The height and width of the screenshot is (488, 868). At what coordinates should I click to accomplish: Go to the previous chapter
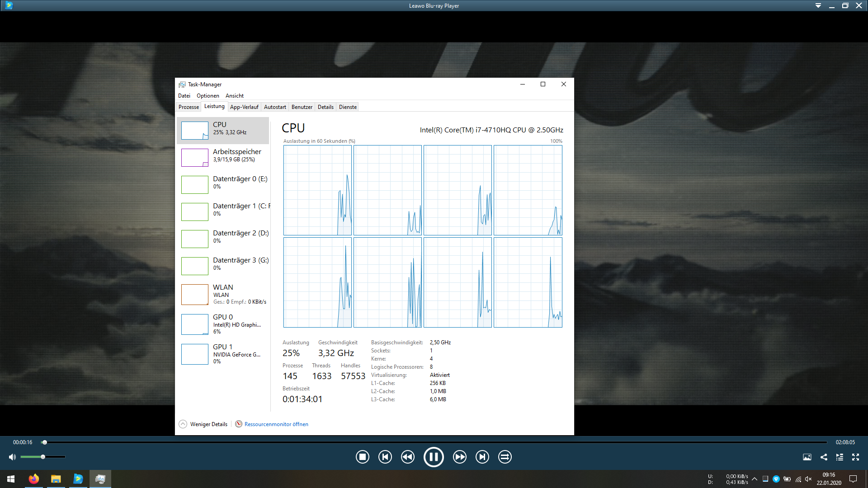[385, 457]
